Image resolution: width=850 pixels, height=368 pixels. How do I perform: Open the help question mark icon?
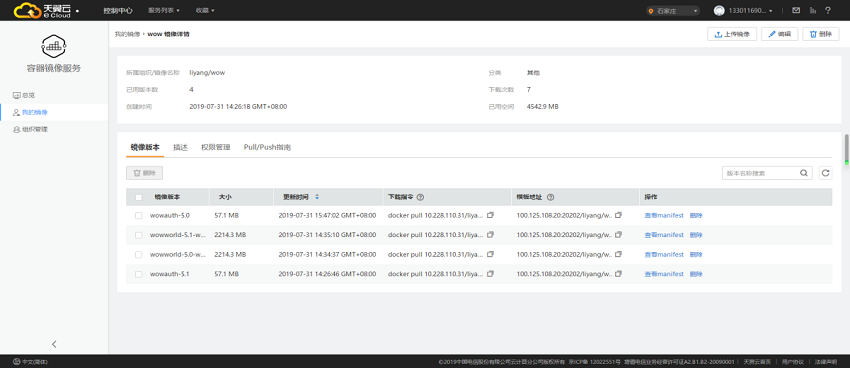click(x=828, y=10)
